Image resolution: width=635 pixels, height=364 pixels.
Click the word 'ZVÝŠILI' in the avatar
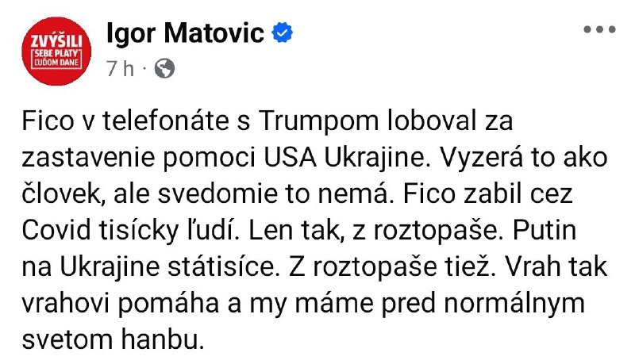pyautogui.click(x=56, y=42)
